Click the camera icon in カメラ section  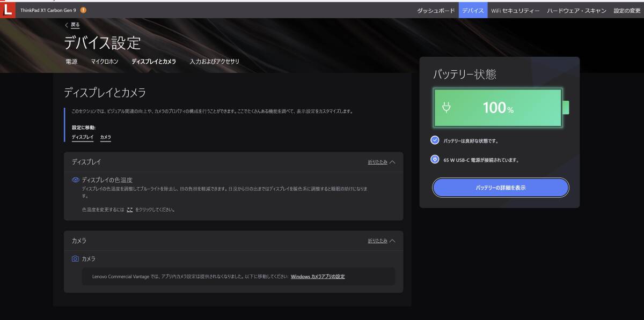click(x=75, y=258)
